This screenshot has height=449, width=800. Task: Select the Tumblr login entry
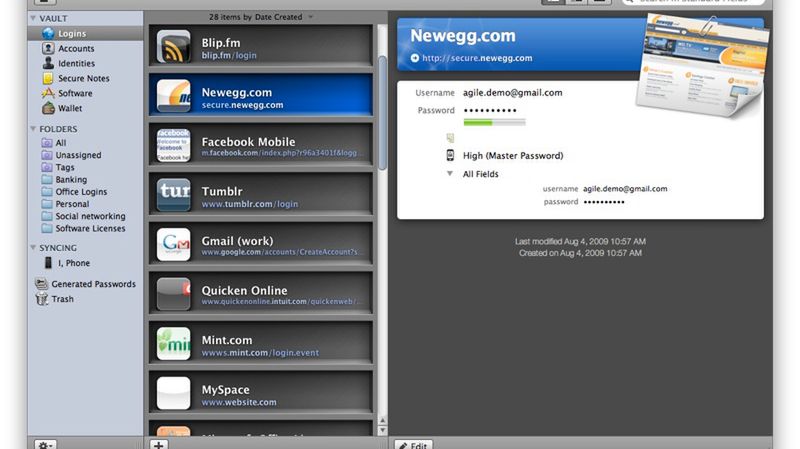click(261, 194)
